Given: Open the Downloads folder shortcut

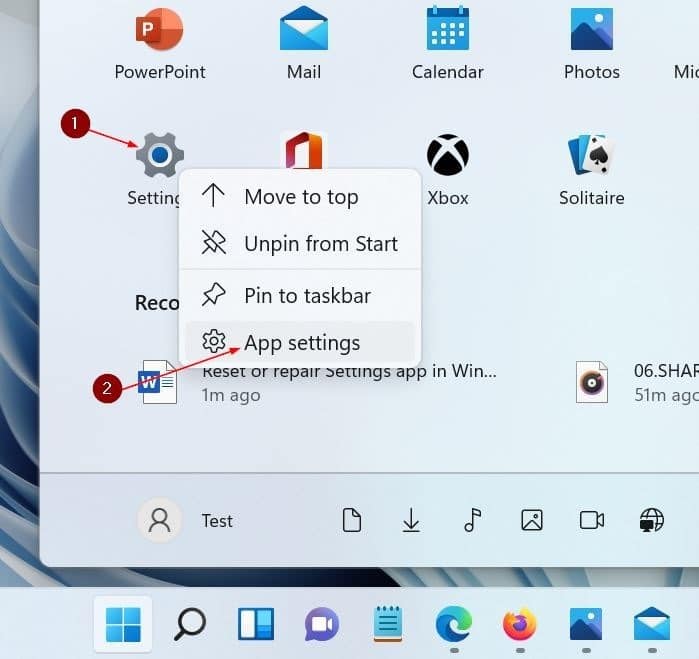Looking at the screenshot, I should coord(411,520).
